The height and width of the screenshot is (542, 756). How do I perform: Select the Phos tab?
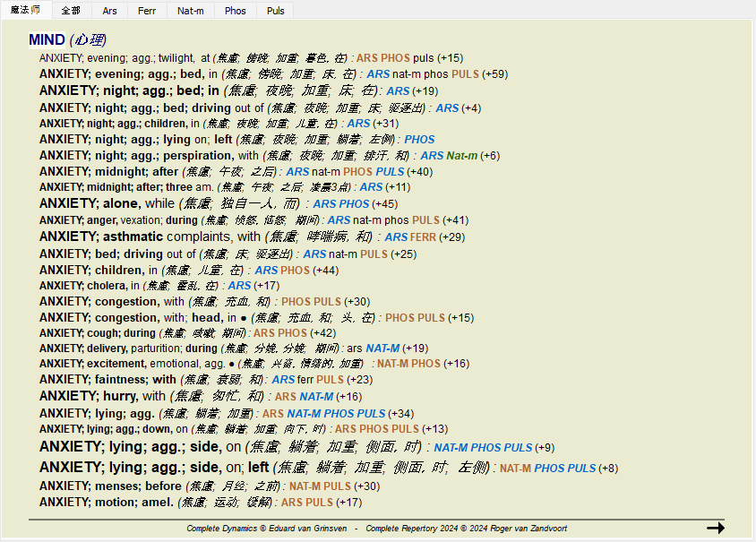click(x=236, y=11)
